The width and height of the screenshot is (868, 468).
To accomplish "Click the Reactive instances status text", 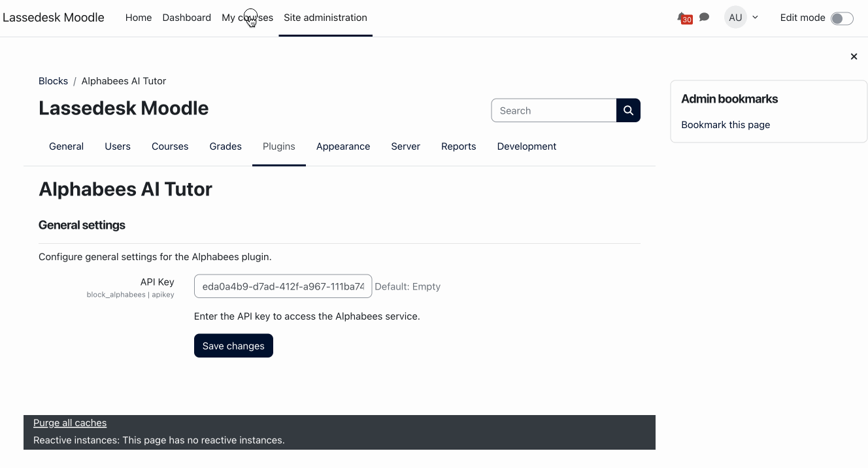I will pos(159,441).
